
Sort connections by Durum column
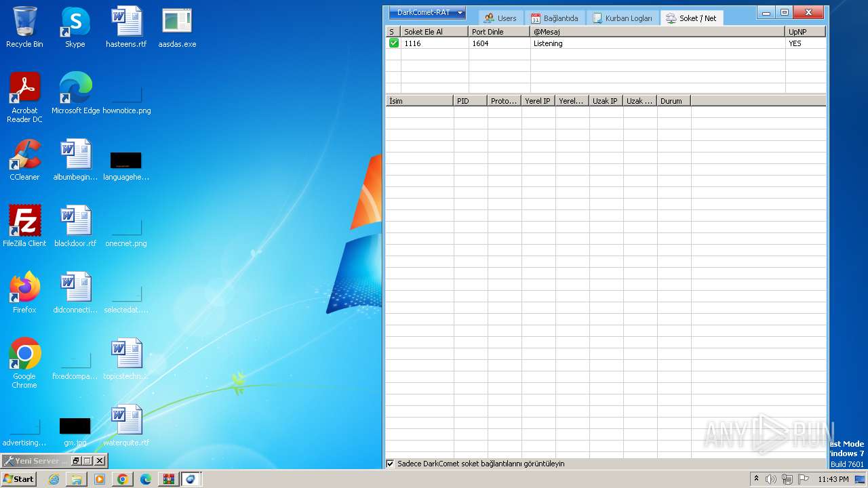[674, 101]
